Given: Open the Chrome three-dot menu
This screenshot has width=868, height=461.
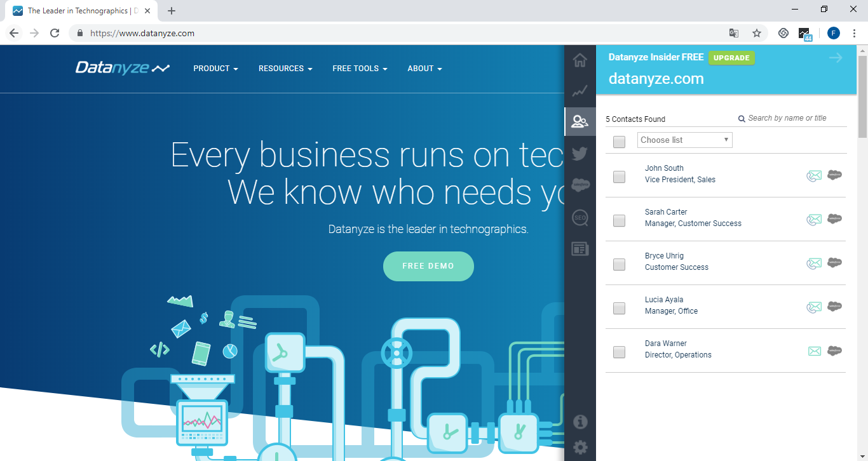Looking at the screenshot, I should [855, 33].
